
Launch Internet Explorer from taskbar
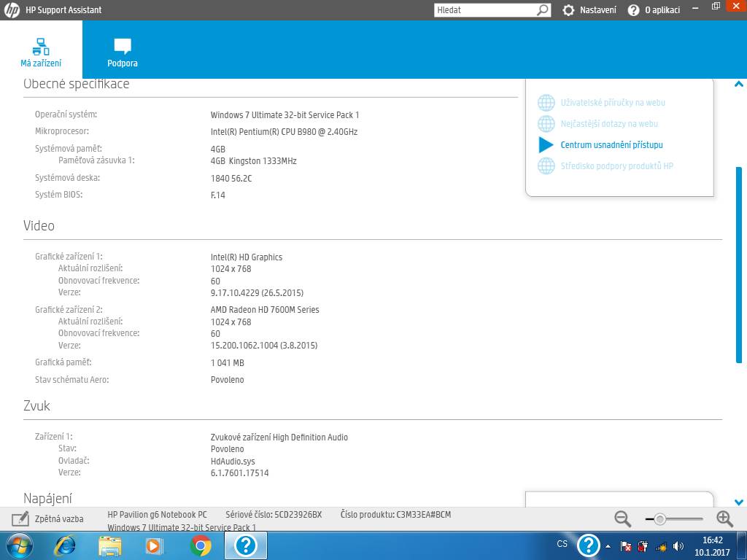point(65,545)
